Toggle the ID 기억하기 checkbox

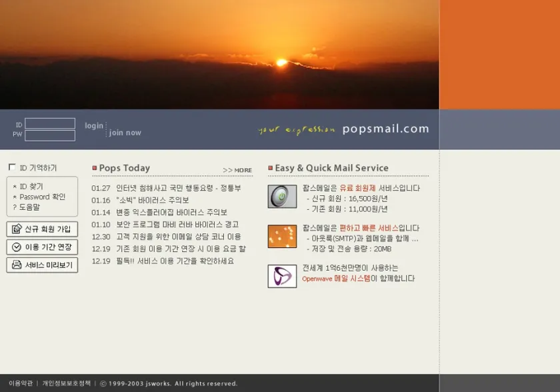point(12,167)
